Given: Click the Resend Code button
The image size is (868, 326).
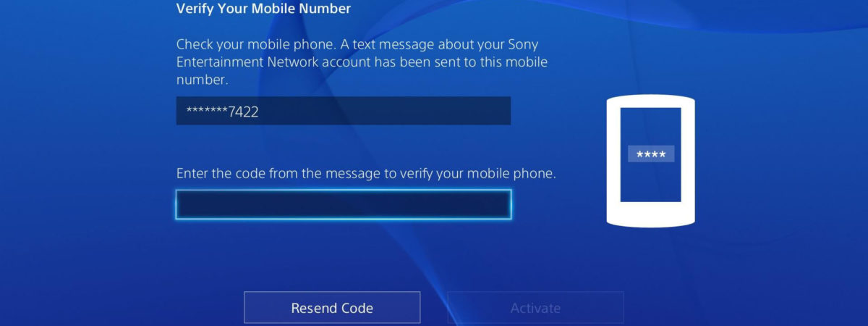Looking at the screenshot, I should point(332,307).
